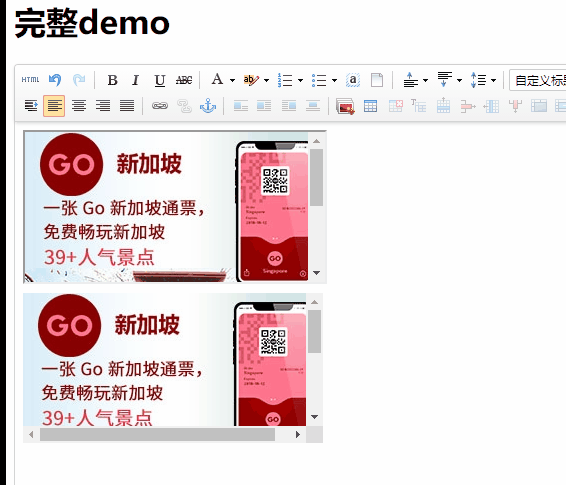Click the insert table row icon

tap(443, 106)
